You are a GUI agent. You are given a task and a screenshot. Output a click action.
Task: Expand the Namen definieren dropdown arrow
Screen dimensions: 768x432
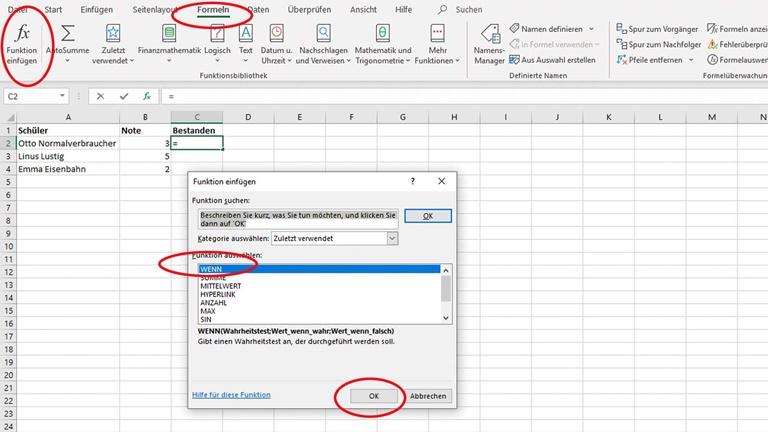pos(591,29)
